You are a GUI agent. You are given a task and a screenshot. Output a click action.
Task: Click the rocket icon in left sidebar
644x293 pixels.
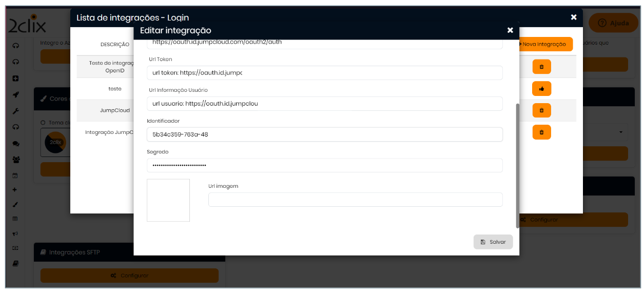click(16, 95)
